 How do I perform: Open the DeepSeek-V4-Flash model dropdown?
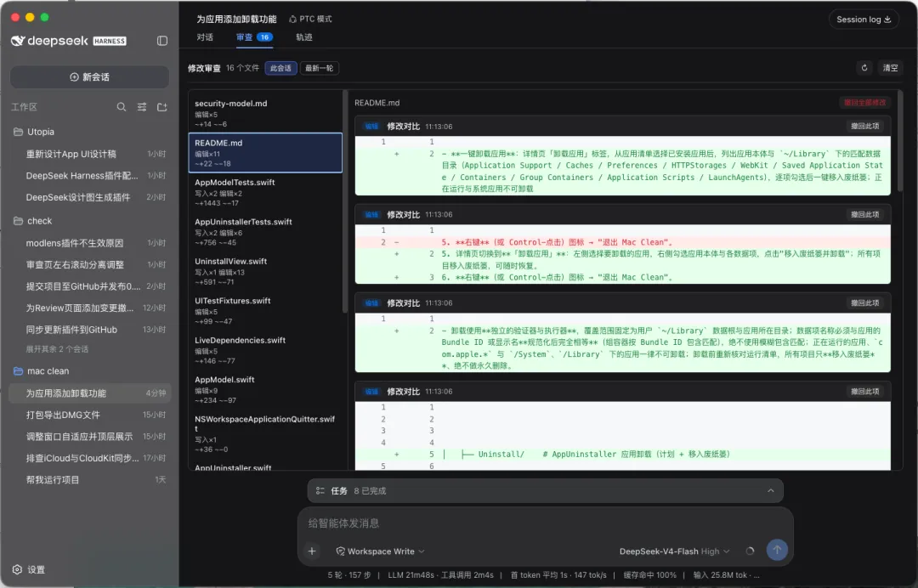[x=674, y=551]
